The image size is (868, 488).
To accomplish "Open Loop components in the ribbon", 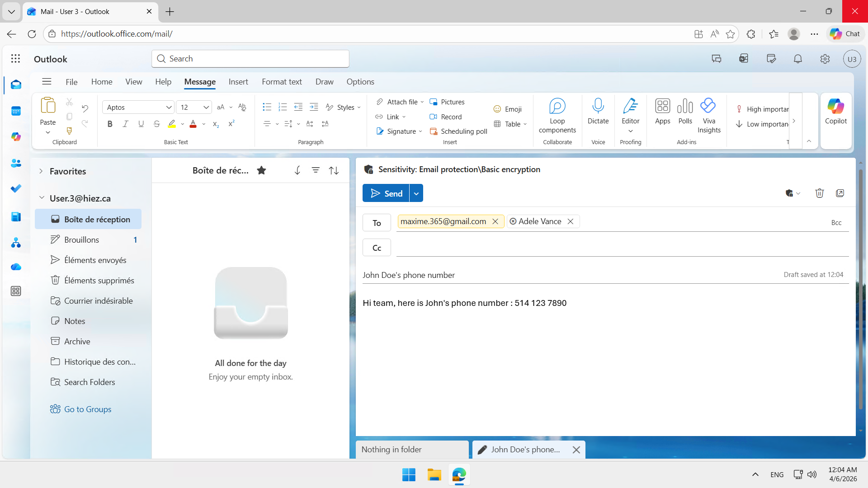I will [557, 116].
